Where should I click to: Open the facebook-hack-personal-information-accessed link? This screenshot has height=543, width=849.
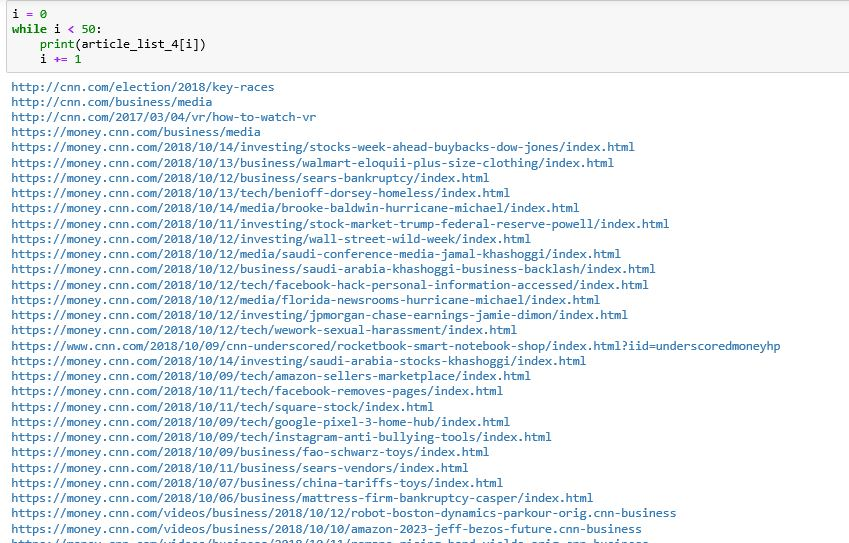(330, 285)
